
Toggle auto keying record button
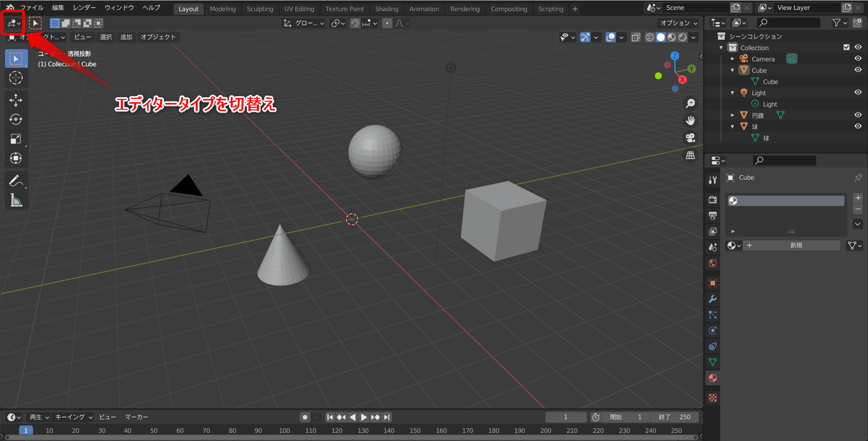pyautogui.click(x=305, y=417)
